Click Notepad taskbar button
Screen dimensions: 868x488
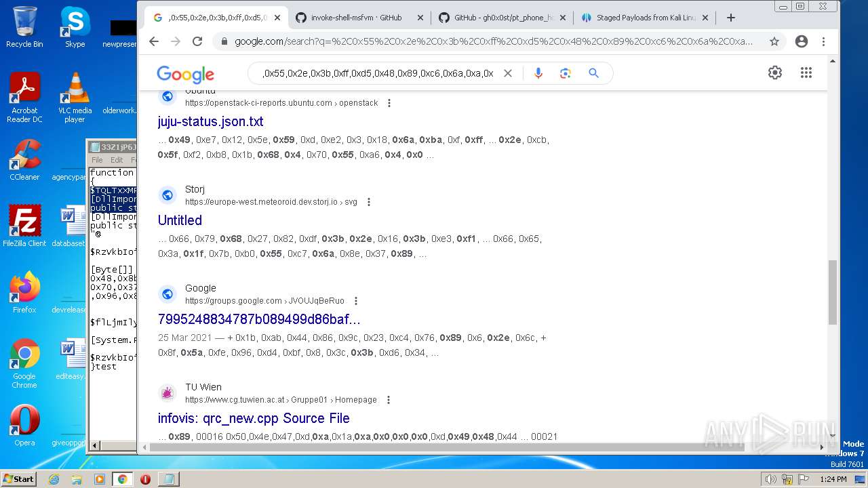(168, 479)
